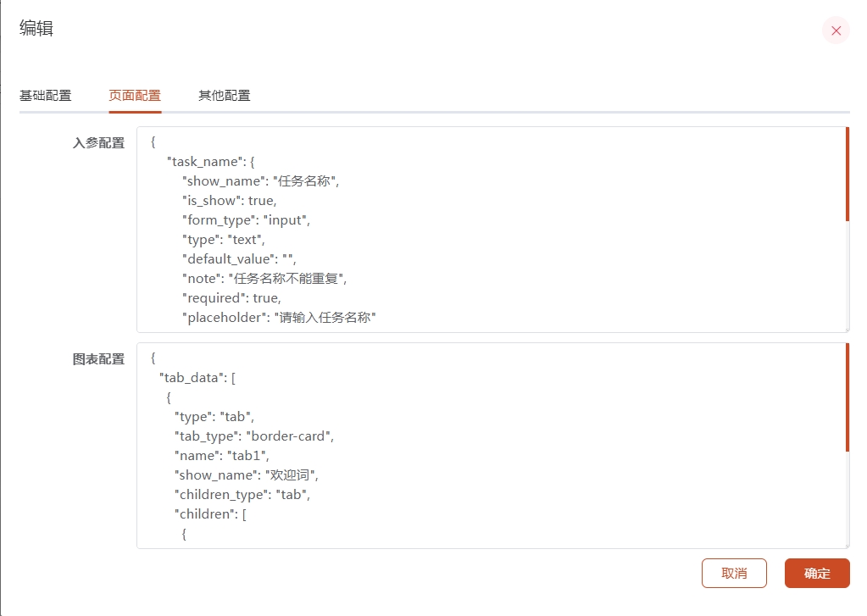867x616 pixels.
Task: Click the "tab_type": "border-card" line
Action: click(254, 436)
